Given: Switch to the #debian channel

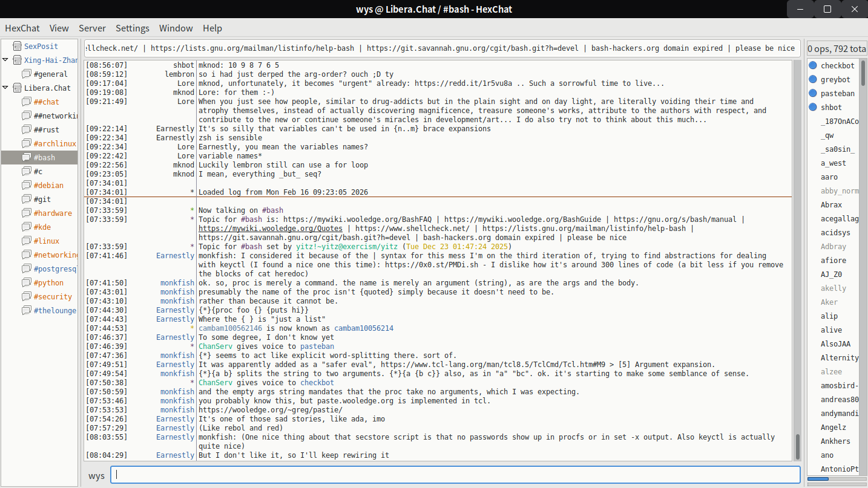Looking at the screenshot, I should pos(48,185).
